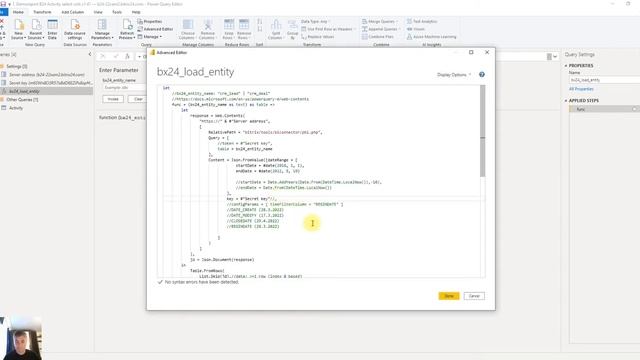Open the Display Options dropdown
Image resolution: width=640 pixels, height=360 pixels.
454,75
